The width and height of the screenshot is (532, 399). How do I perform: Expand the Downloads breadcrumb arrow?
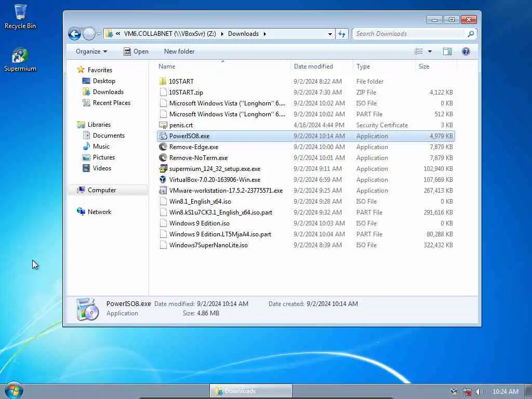tap(264, 34)
